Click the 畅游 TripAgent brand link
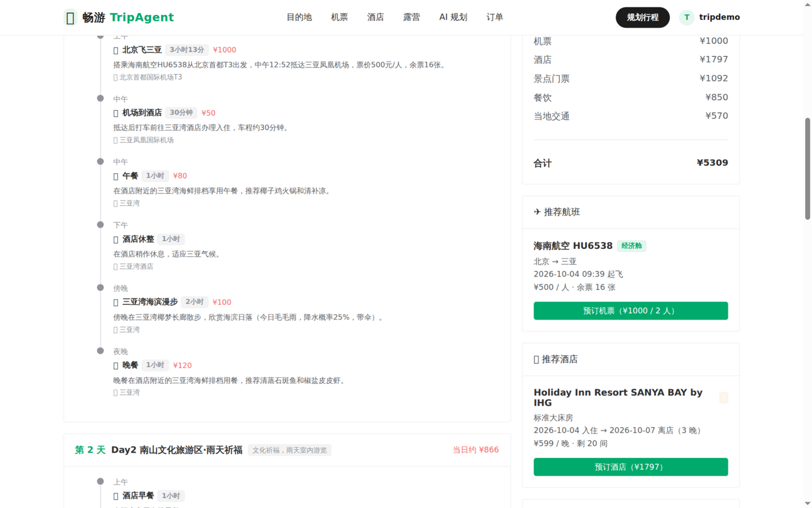Viewport: 812px width, 508px height. (119, 17)
